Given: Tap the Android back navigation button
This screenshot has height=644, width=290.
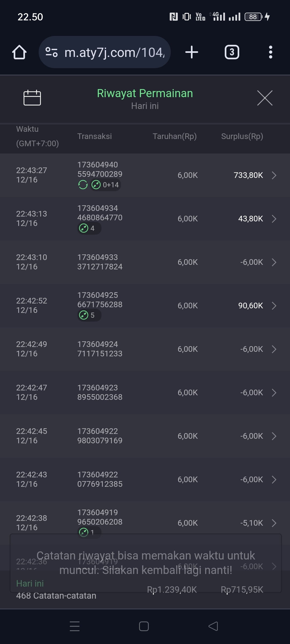Looking at the screenshot, I should click(213, 626).
